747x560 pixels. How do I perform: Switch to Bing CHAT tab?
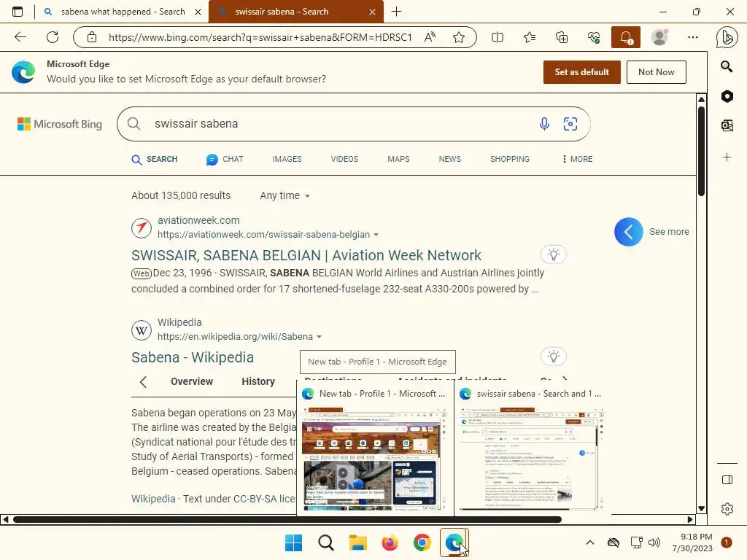pos(225,159)
